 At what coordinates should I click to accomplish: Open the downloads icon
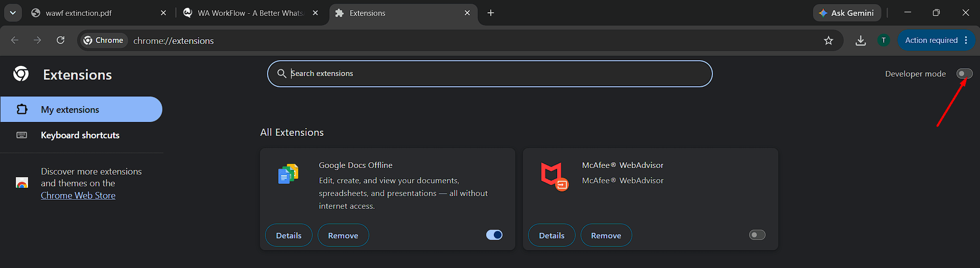(861, 40)
